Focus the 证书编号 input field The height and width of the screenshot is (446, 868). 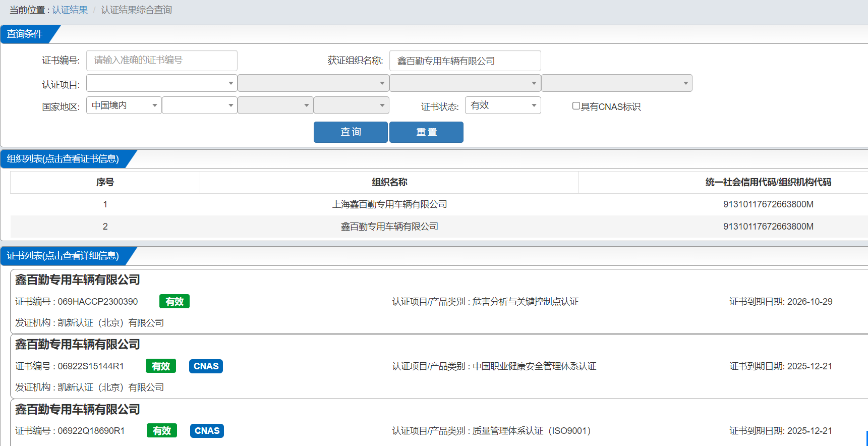click(162, 61)
